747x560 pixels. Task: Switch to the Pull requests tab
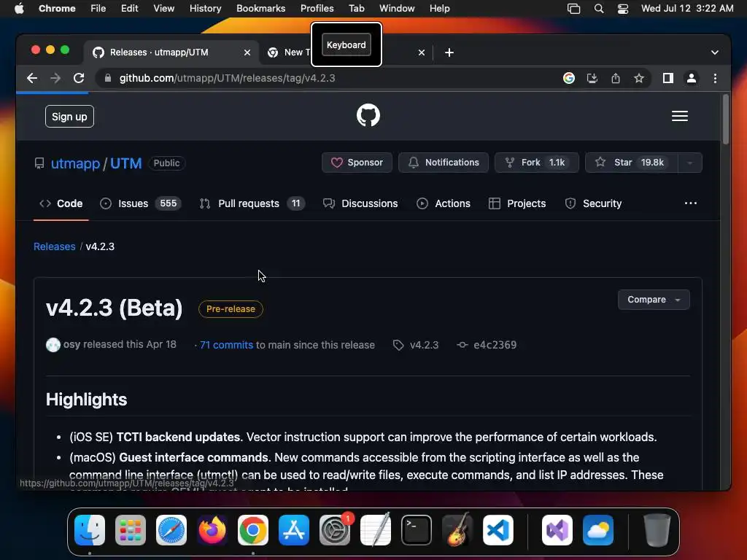tap(252, 203)
